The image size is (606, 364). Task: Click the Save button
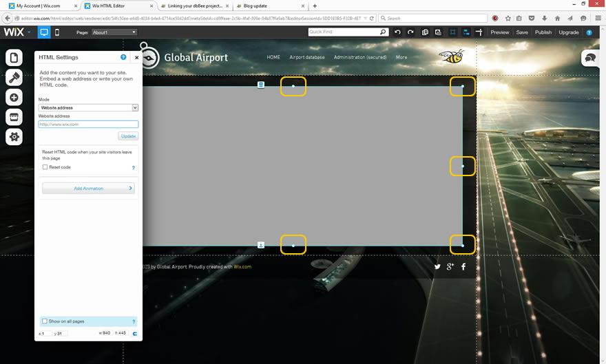click(x=522, y=32)
